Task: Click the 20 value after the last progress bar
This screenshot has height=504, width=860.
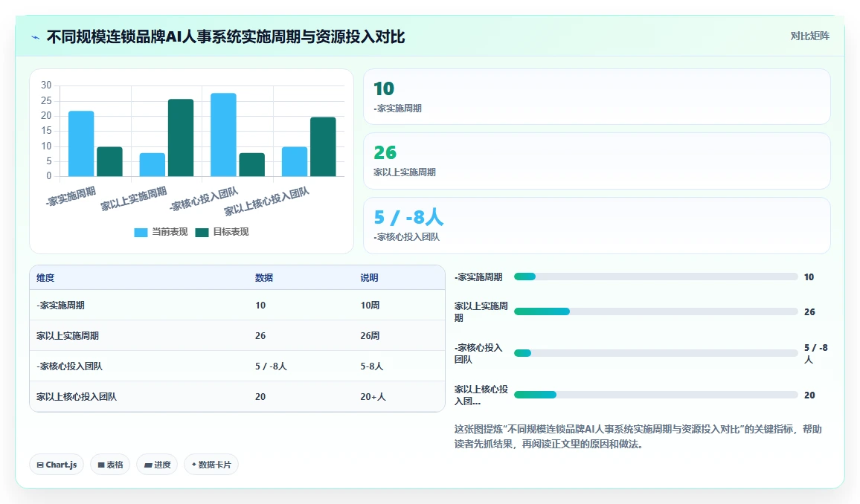Action: coord(809,395)
